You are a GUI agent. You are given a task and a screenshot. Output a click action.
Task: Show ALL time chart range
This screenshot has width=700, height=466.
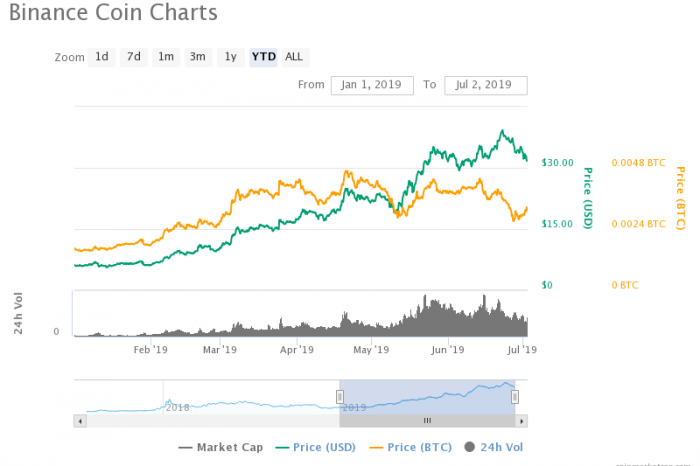[295, 57]
